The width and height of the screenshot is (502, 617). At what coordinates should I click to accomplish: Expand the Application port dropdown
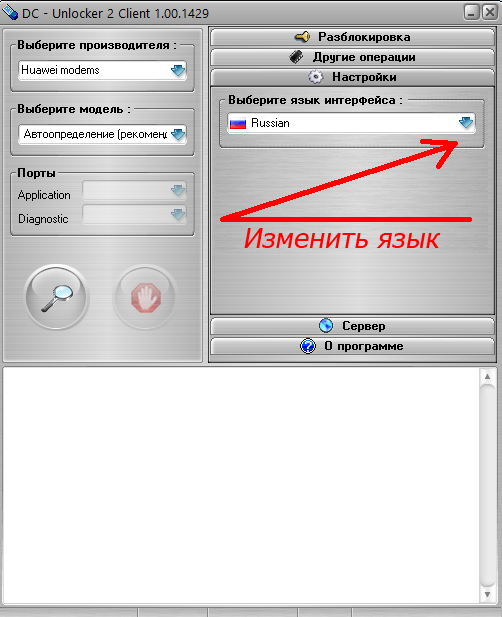click(x=135, y=191)
